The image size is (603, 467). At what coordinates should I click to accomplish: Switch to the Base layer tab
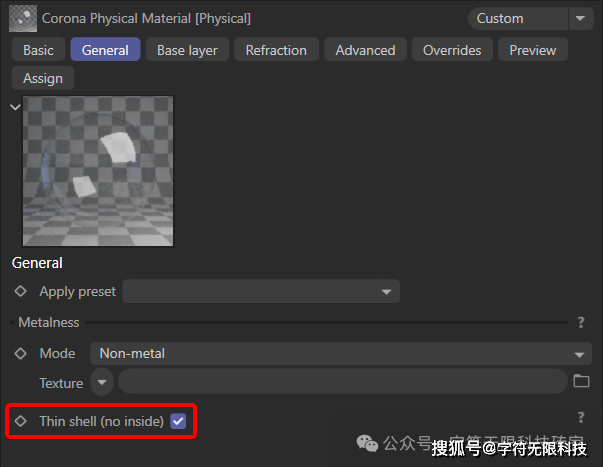tap(188, 50)
